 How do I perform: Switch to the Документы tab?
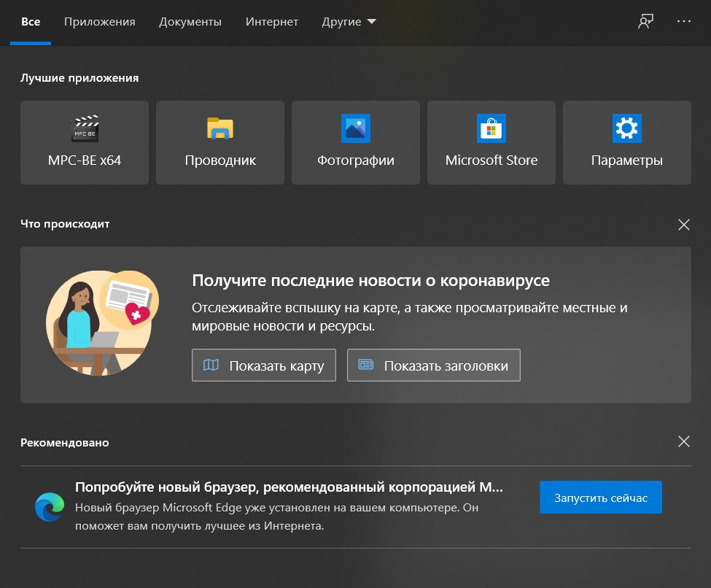point(190,22)
